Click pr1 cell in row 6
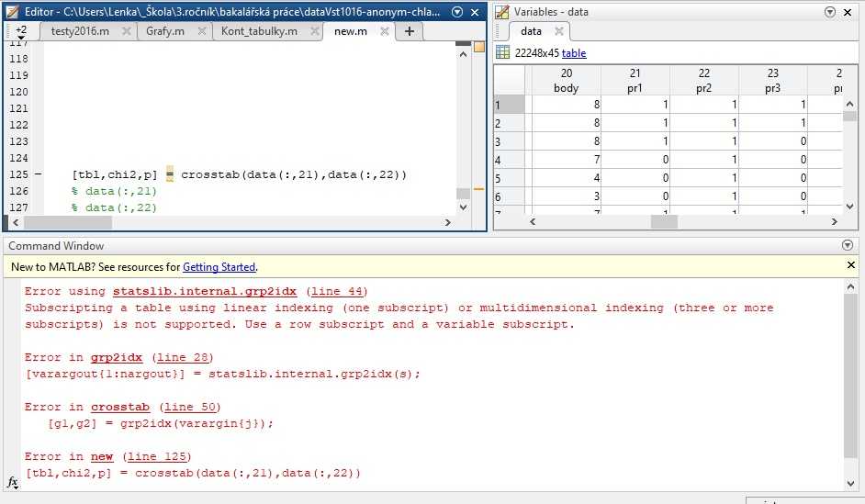 click(x=635, y=196)
